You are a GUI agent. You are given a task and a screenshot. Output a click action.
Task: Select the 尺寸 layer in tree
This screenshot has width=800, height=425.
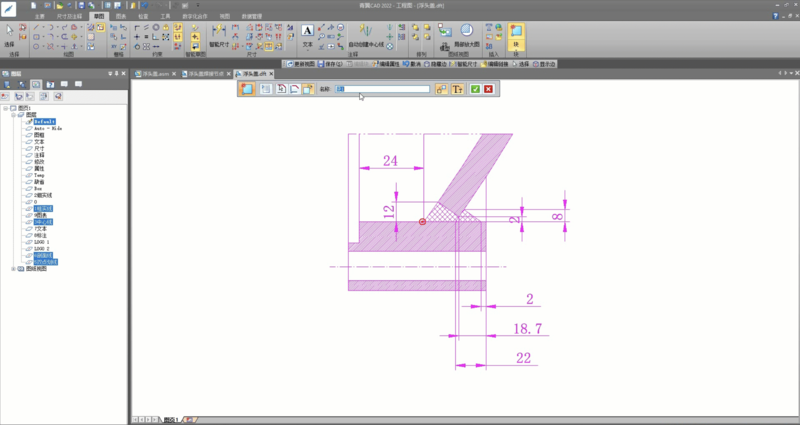click(39, 148)
